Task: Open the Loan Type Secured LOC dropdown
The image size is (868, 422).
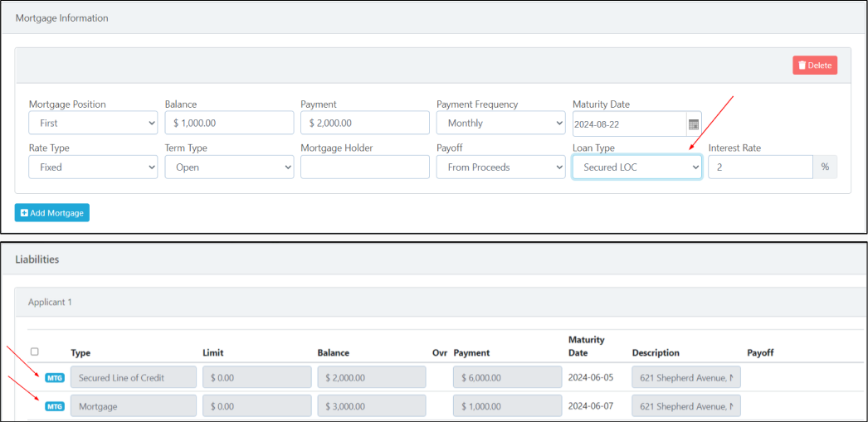Action: [x=636, y=167]
